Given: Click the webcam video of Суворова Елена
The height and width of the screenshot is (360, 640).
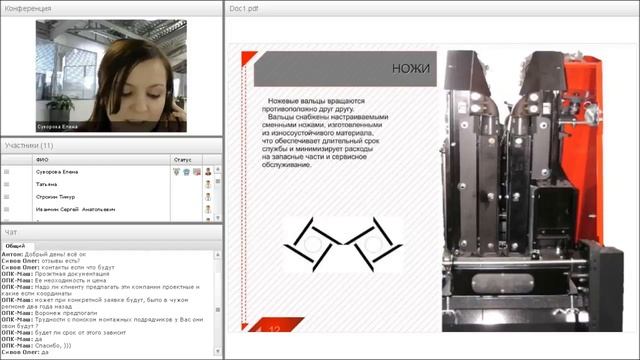Looking at the screenshot, I should (x=111, y=76).
